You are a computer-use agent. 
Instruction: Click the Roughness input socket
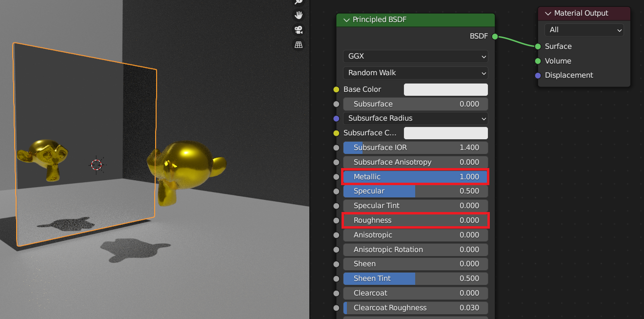(x=336, y=220)
